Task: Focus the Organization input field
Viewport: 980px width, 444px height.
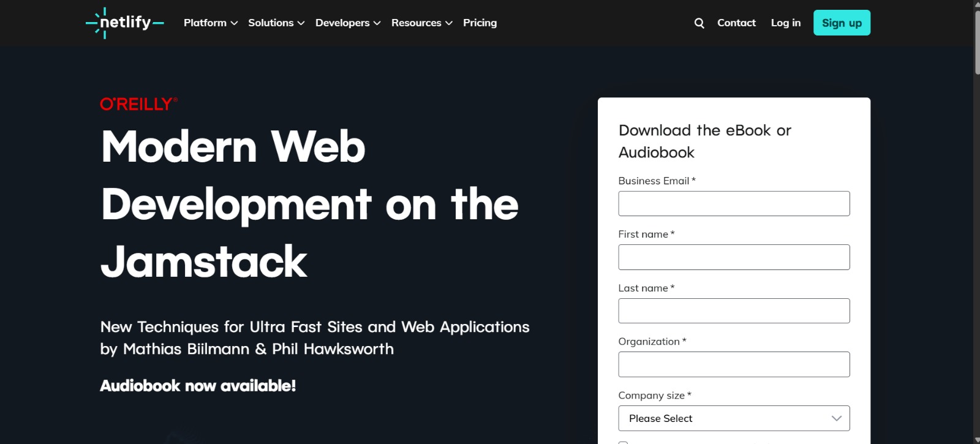Action: (x=734, y=364)
